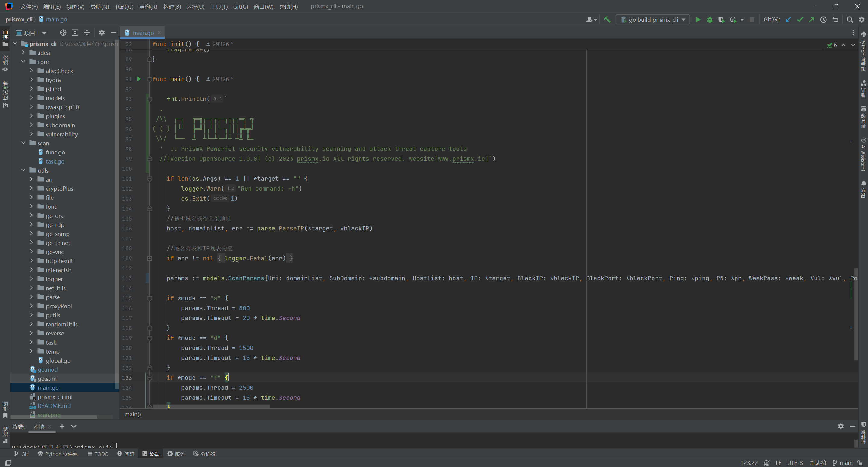Open Search Everywhere magnifier
The height and width of the screenshot is (467, 868).
(850, 20)
